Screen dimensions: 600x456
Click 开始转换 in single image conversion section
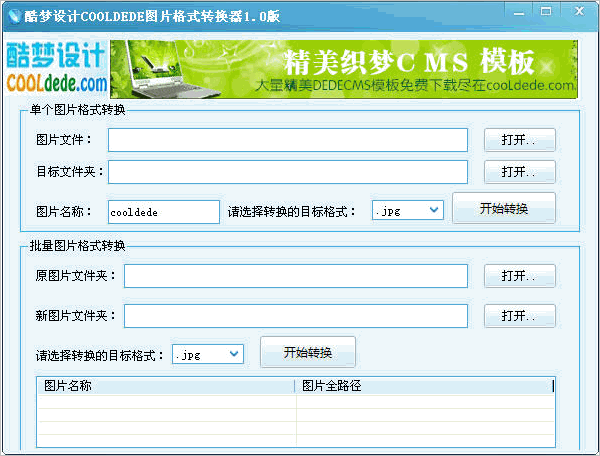pyautogui.click(x=504, y=209)
